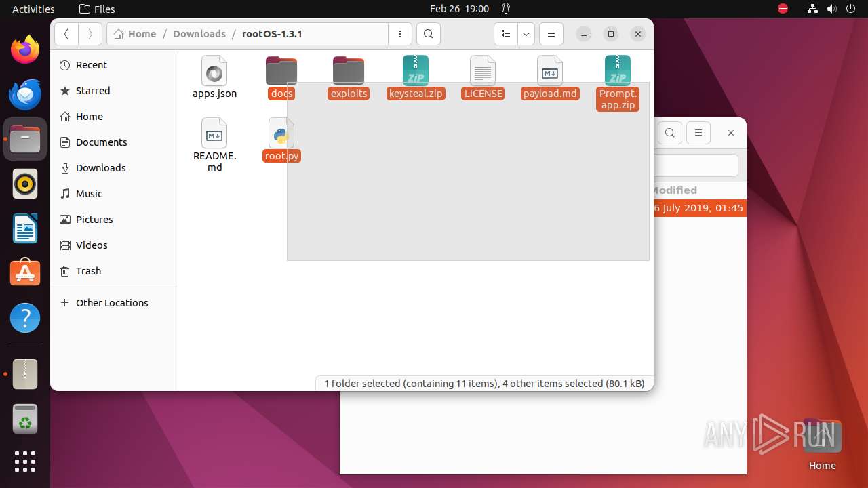Click the search magnifier in Files
868x488 pixels.
428,34
